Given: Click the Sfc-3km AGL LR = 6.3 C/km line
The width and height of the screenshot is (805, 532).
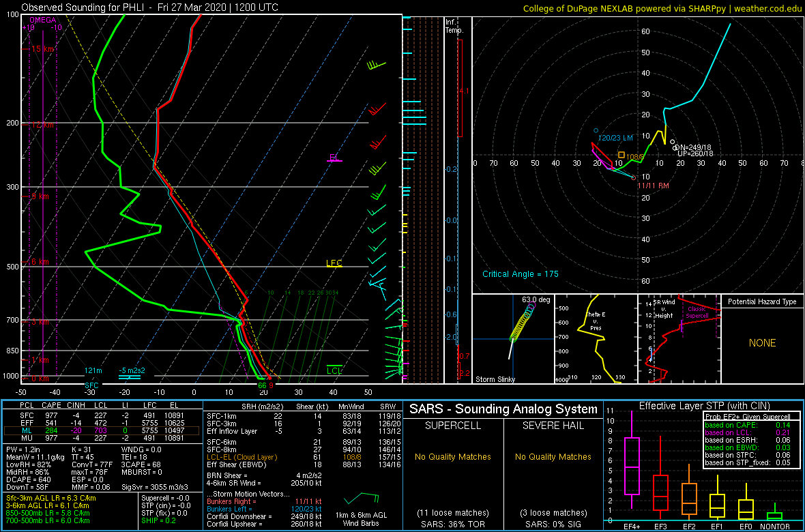Looking at the screenshot, I should click(51, 499).
